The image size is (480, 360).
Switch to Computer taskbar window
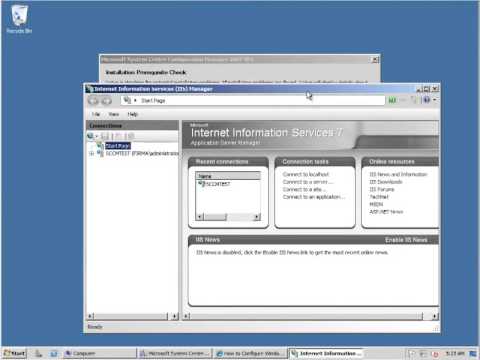[99, 353]
